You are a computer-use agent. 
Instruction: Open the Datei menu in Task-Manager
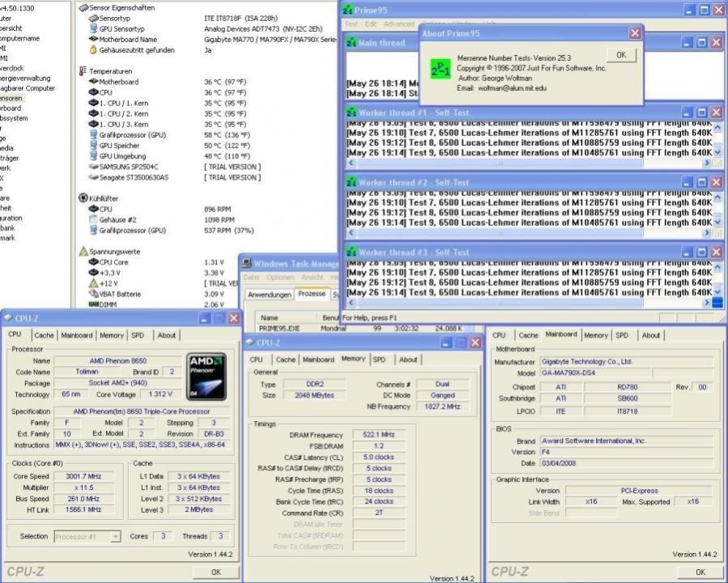[251, 277]
